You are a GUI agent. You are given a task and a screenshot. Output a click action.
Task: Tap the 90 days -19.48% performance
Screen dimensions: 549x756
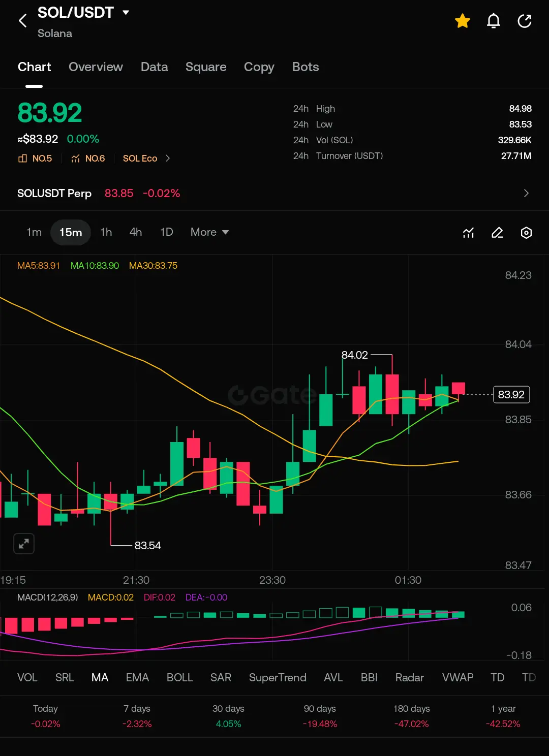pyautogui.click(x=320, y=716)
